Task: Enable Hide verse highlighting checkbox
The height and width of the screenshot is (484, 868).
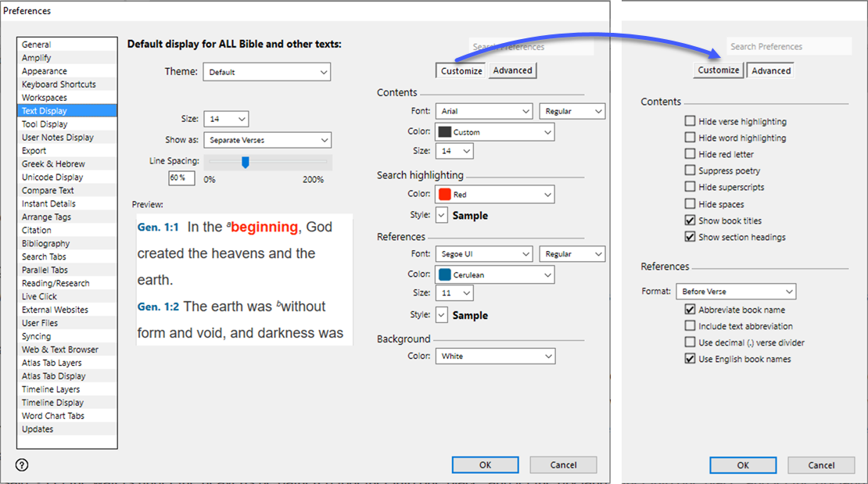Action: 690,121
